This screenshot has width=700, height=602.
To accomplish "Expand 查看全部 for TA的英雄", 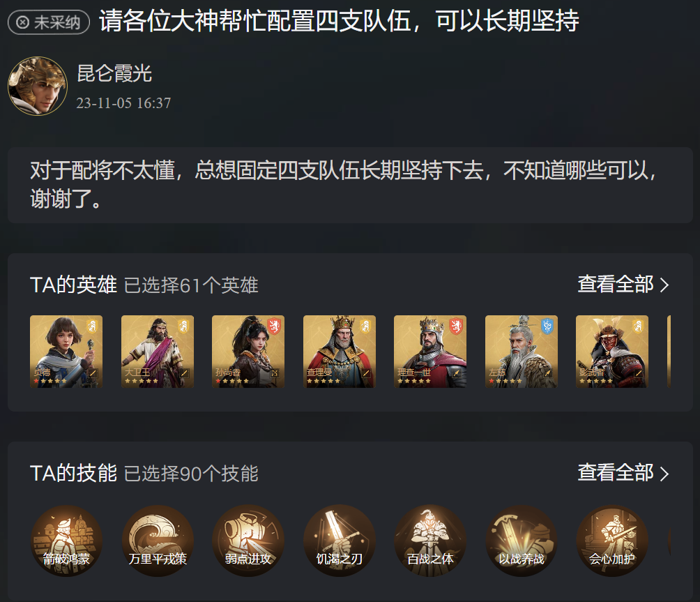I will (x=623, y=285).
